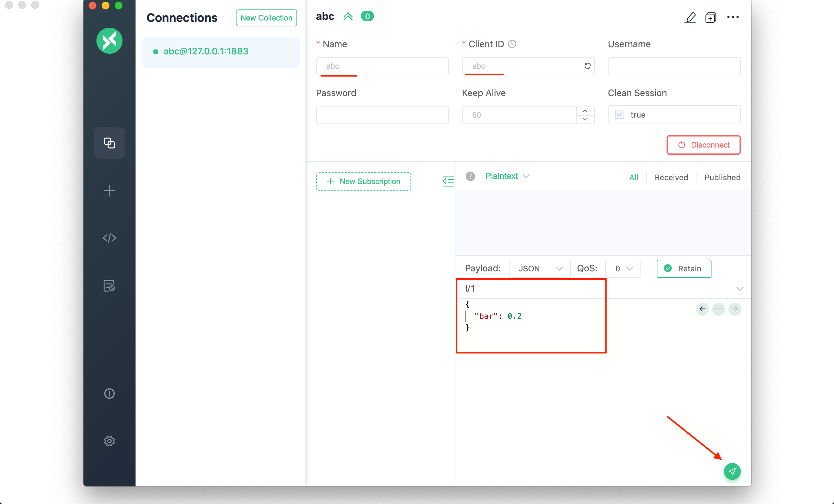Viewport: 834px width, 504px height.
Task: Click the collapse subscriptions panel icon
Action: [x=448, y=181]
